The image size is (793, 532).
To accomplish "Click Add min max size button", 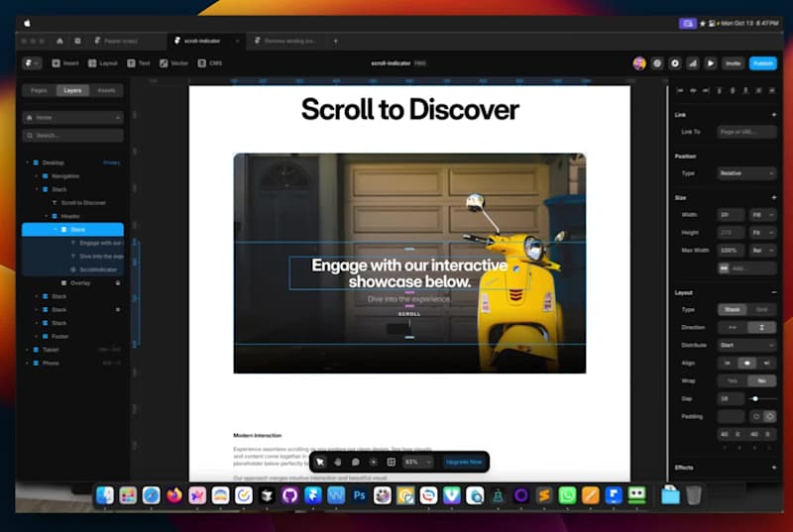I will pyautogui.click(x=746, y=268).
